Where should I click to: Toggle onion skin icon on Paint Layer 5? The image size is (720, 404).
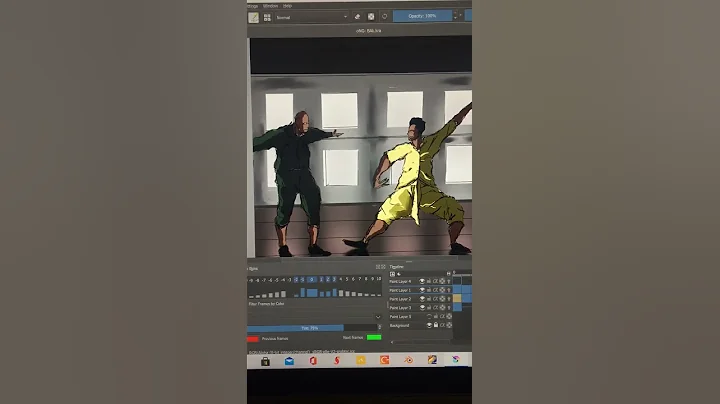(x=449, y=316)
